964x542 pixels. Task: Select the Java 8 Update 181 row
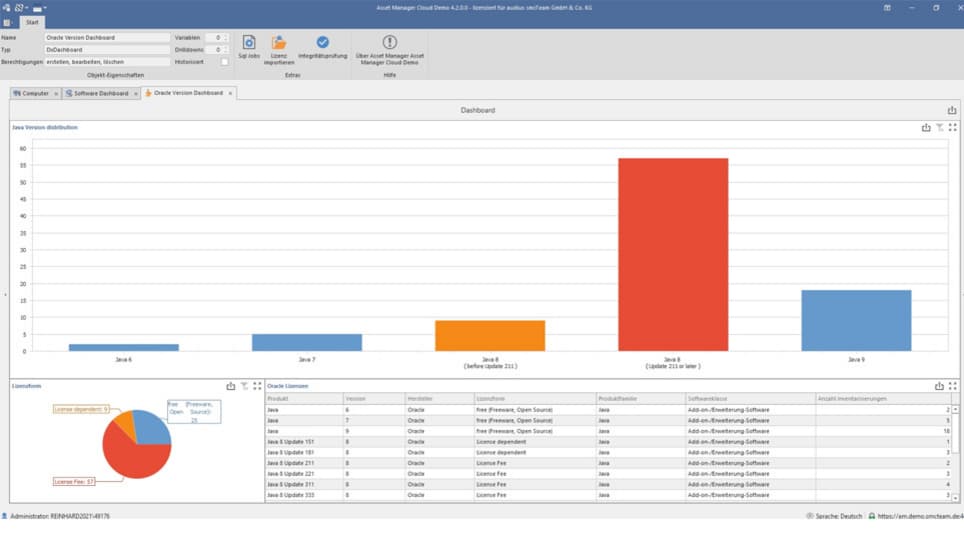tap(608, 452)
